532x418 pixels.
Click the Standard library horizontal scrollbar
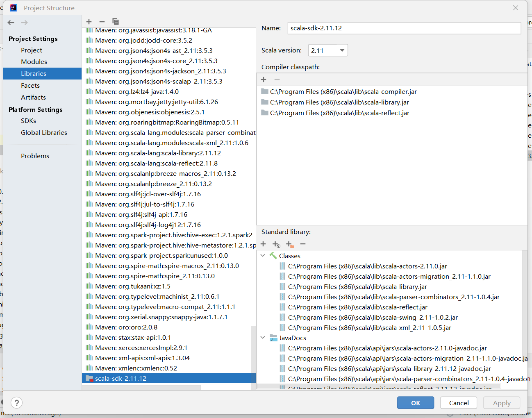click(x=379, y=386)
